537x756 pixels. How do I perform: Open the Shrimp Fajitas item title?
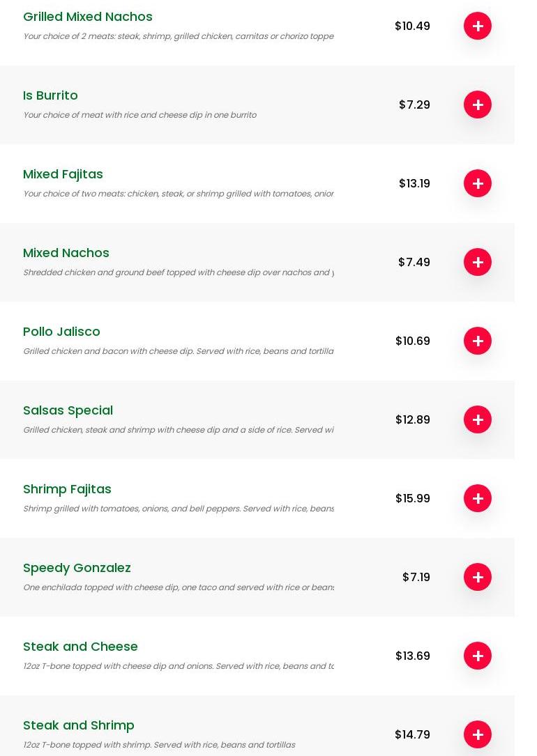point(67,489)
